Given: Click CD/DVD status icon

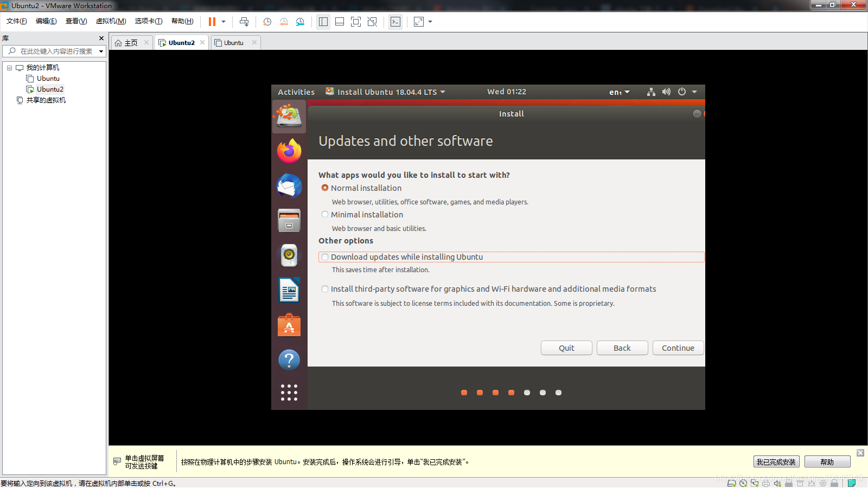Looking at the screenshot, I should pos(743,483).
